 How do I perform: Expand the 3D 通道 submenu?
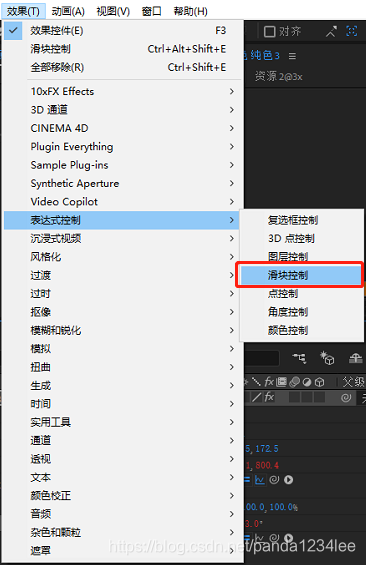(122, 110)
